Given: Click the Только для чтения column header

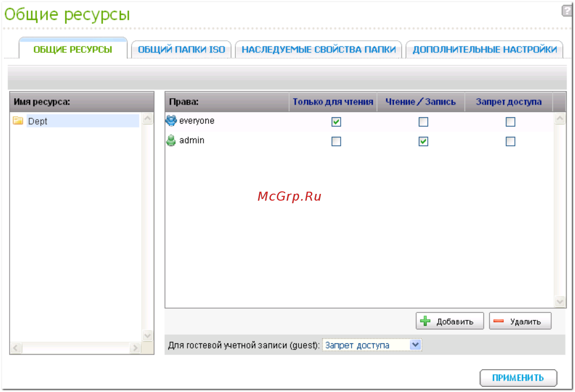Looking at the screenshot, I should pyautogui.click(x=333, y=102).
